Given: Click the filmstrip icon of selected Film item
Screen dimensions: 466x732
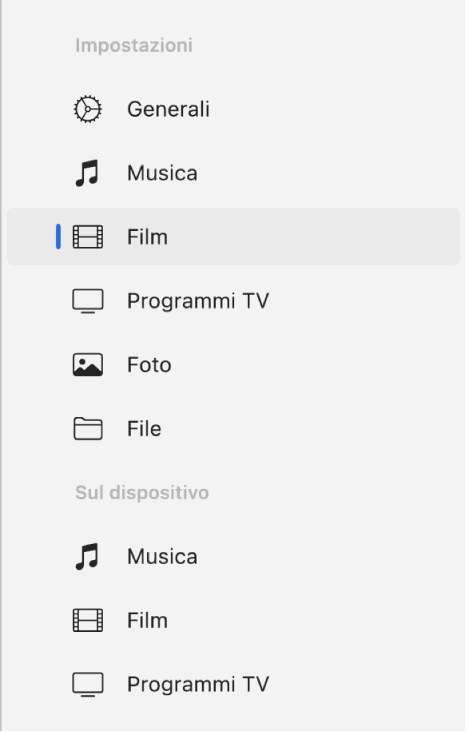Looking at the screenshot, I should [88, 237].
